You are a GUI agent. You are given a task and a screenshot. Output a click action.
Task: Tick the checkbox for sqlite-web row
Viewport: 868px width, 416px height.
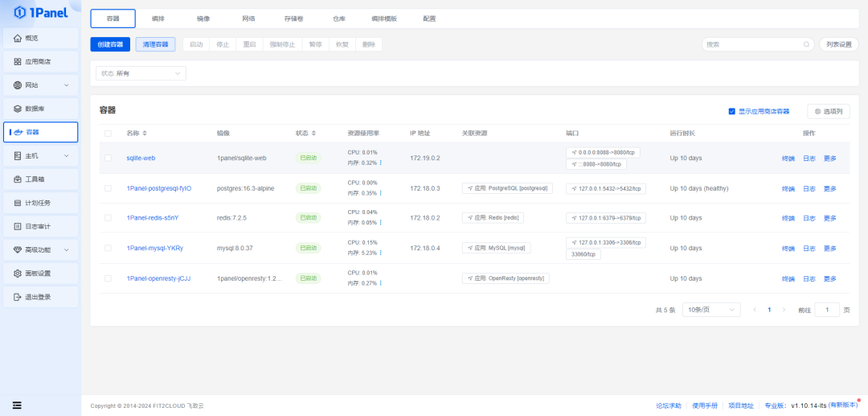point(108,158)
